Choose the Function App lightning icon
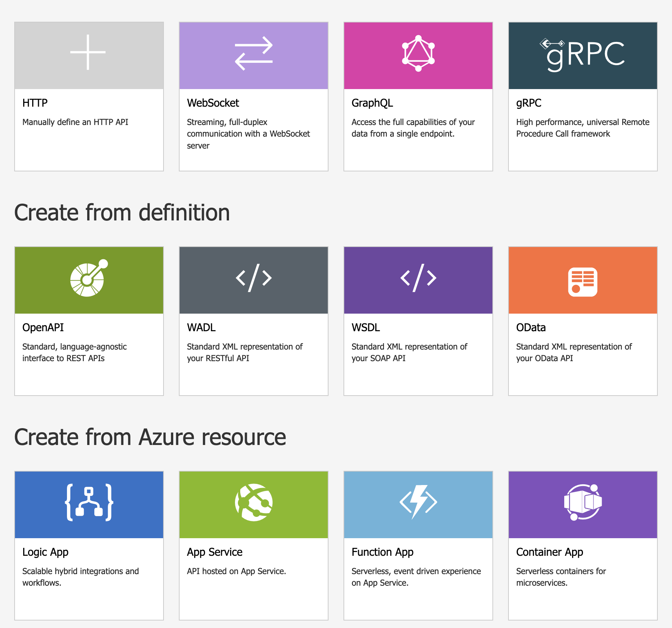672x628 pixels. click(x=418, y=502)
